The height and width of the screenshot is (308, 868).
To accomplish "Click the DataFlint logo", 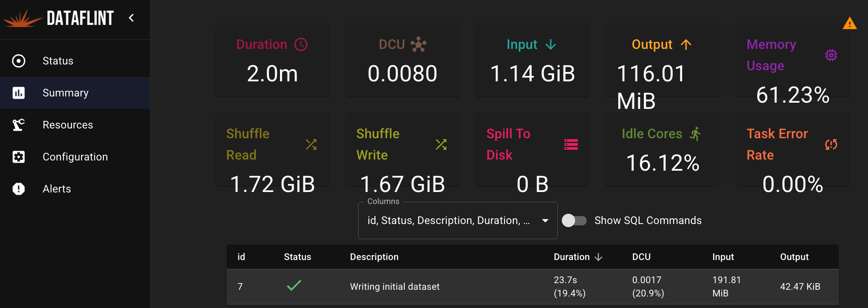I will coord(59,18).
